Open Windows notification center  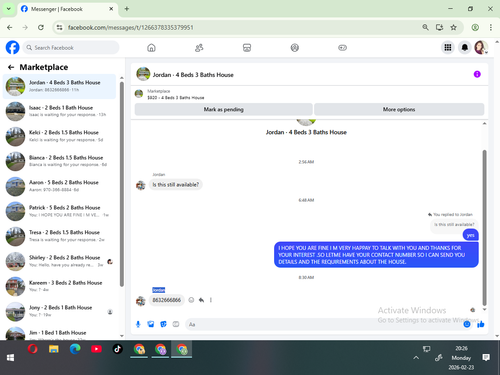pos(486,358)
